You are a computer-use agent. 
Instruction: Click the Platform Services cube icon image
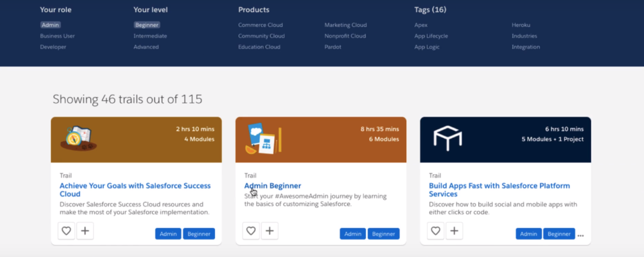coord(448,137)
